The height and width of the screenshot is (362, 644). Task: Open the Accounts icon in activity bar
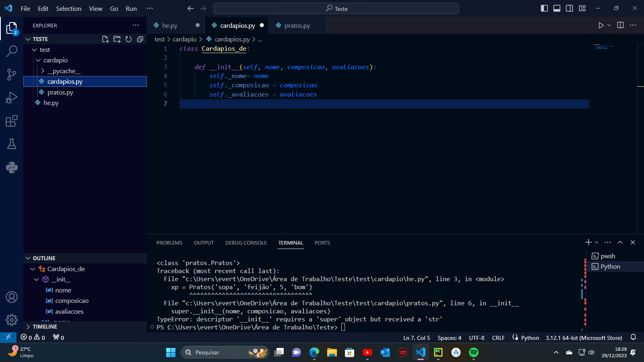(12, 297)
